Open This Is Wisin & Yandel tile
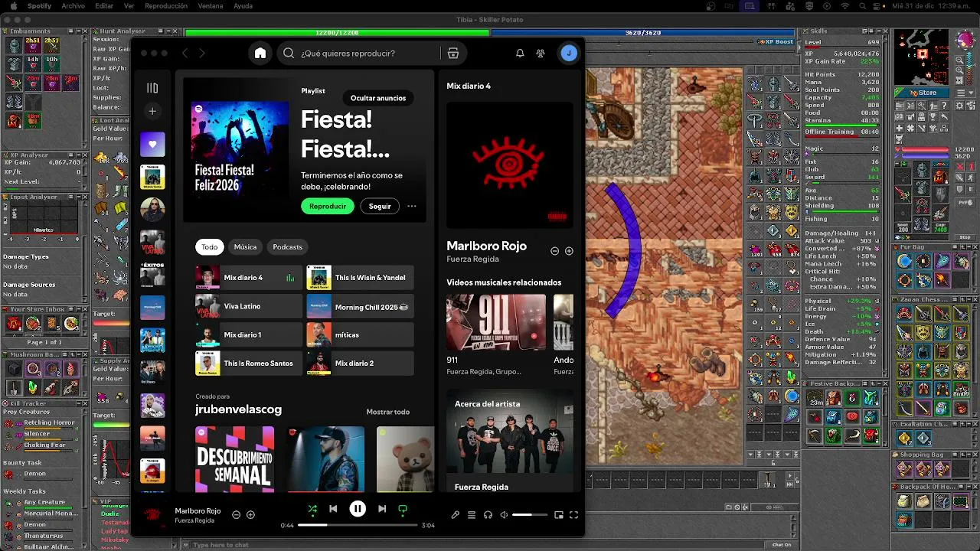 (361, 278)
